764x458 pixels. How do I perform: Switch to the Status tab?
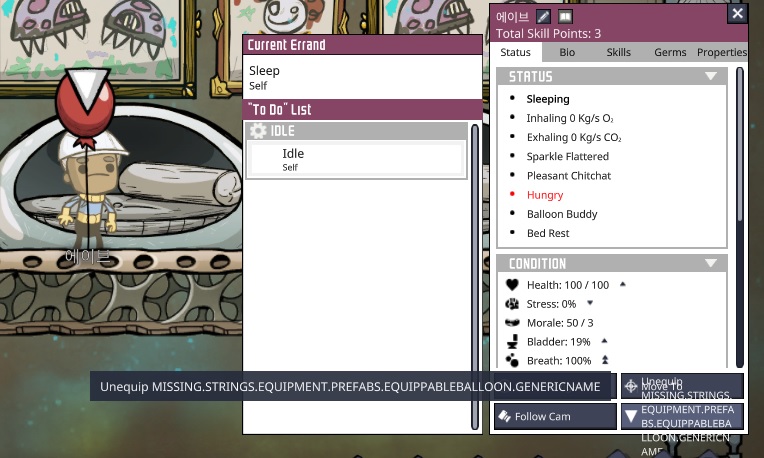515,52
